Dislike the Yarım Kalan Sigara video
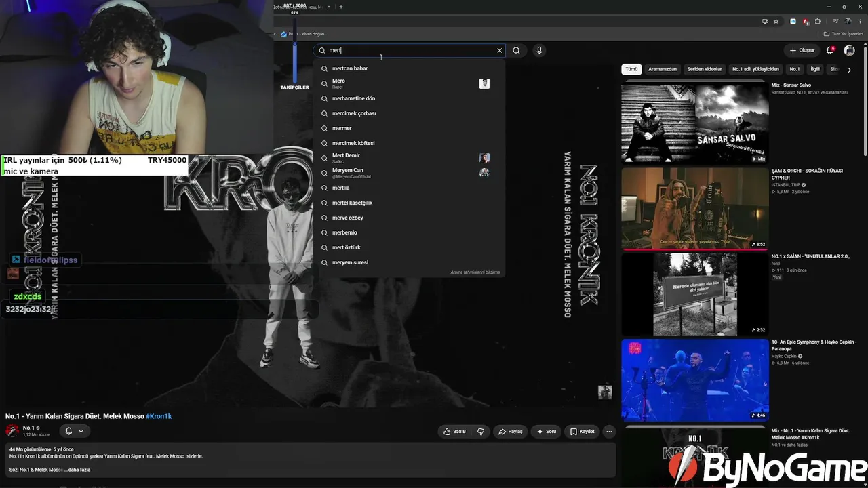Screen dimensions: 868x488 click(x=481, y=431)
